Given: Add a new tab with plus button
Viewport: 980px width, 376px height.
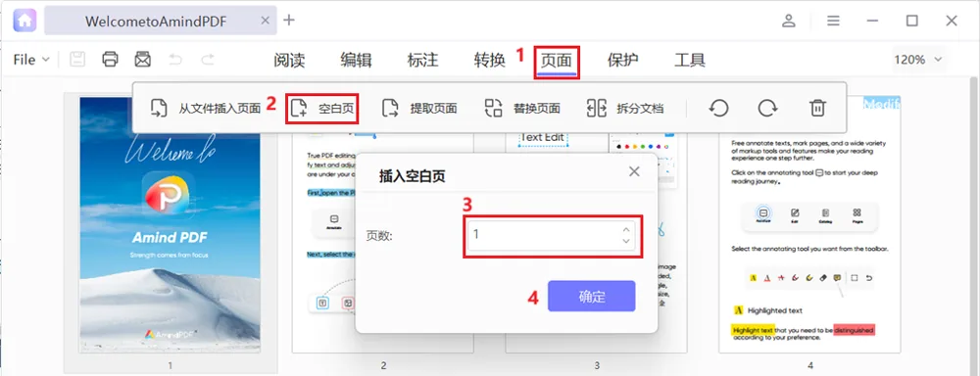Looking at the screenshot, I should point(289,20).
